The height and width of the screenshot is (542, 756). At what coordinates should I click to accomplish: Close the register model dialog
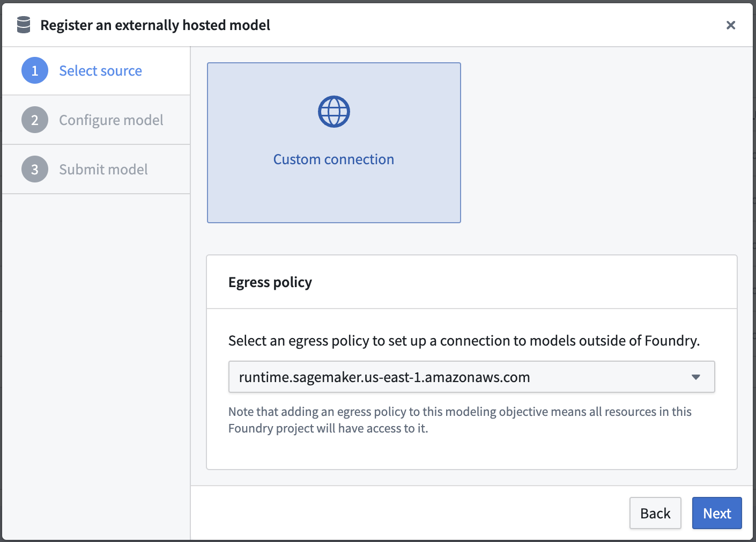(730, 25)
